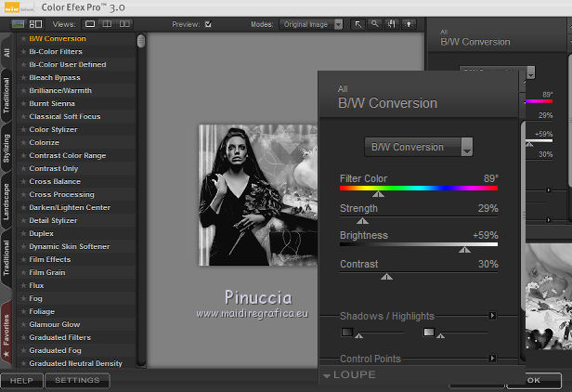Click the SETTINGS button
Image resolution: width=572 pixels, height=392 pixels.
coord(77,381)
